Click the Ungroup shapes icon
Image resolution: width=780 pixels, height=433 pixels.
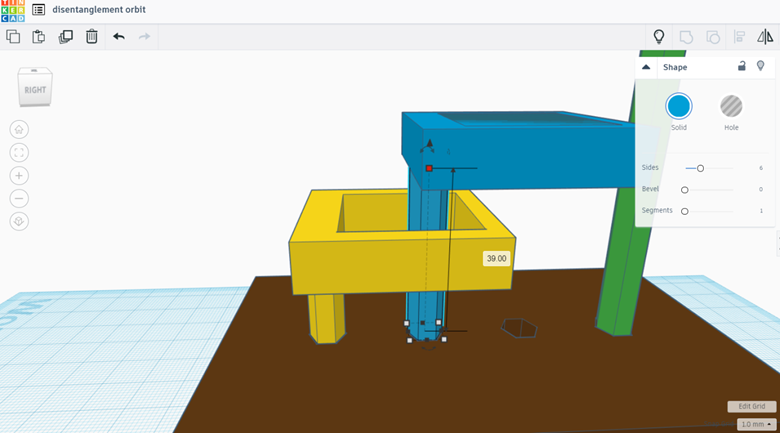[713, 37]
